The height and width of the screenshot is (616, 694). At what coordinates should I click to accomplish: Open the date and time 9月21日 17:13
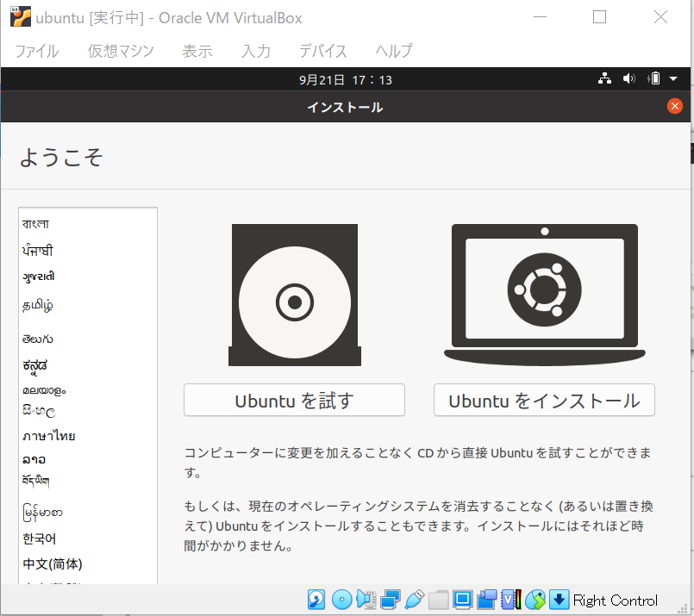coord(346,80)
